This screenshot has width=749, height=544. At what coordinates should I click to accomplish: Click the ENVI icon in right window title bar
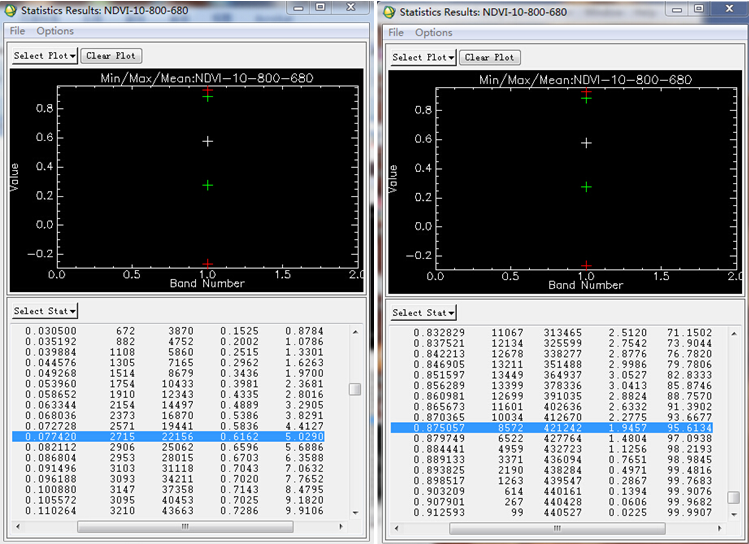tap(389, 12)
